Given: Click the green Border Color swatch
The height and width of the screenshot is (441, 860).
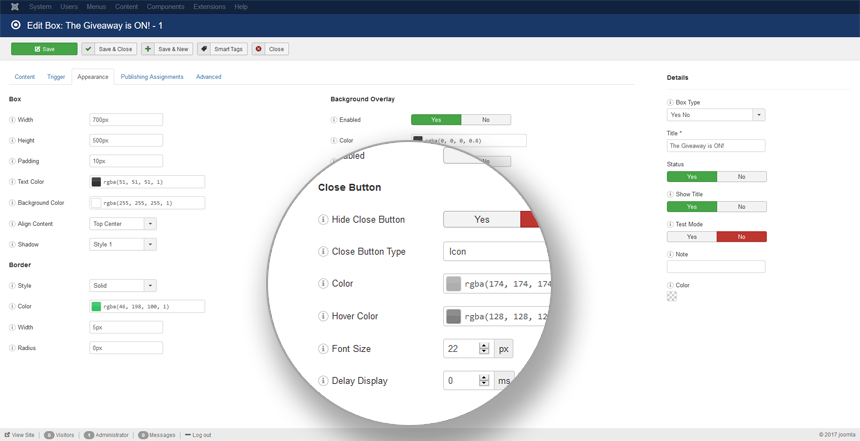Looking at the screenshot, I should tap(97, 307).
